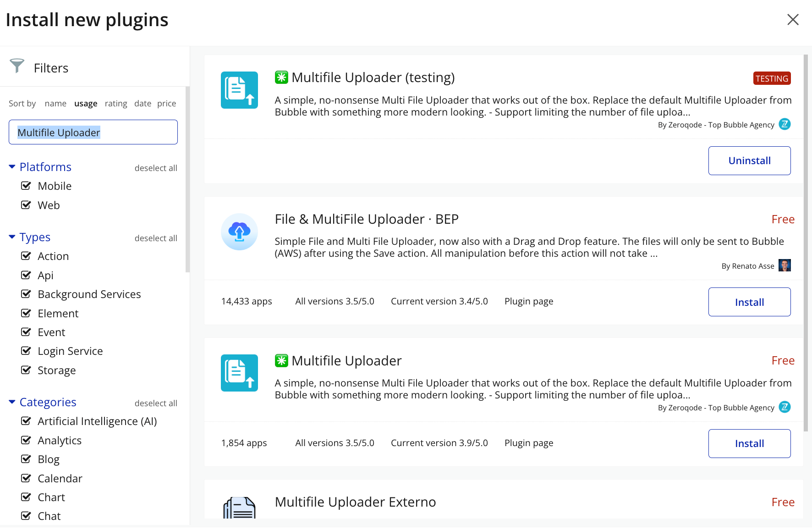Image resolution: width=812 pixels, height=530 pixels.
Task: Click the 14,433 apps count
Action: pyautogui.click(x=247, y=301)
